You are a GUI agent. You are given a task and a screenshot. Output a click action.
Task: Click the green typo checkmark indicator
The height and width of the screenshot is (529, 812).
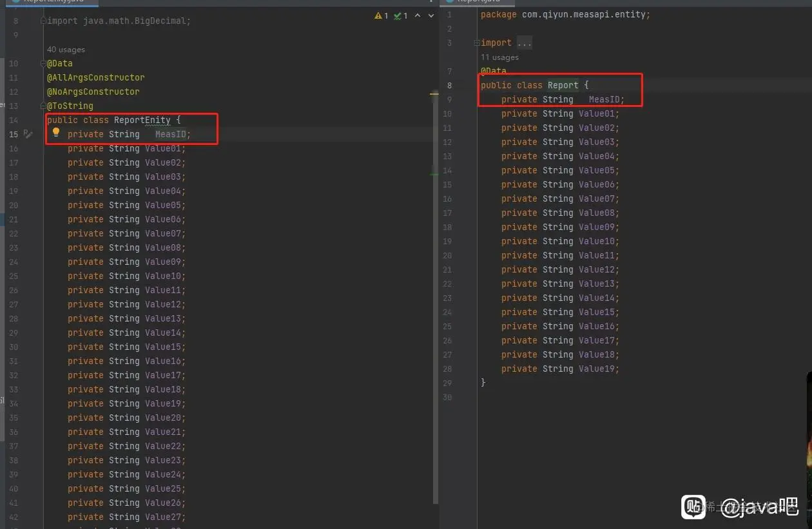tap(400, 15)
